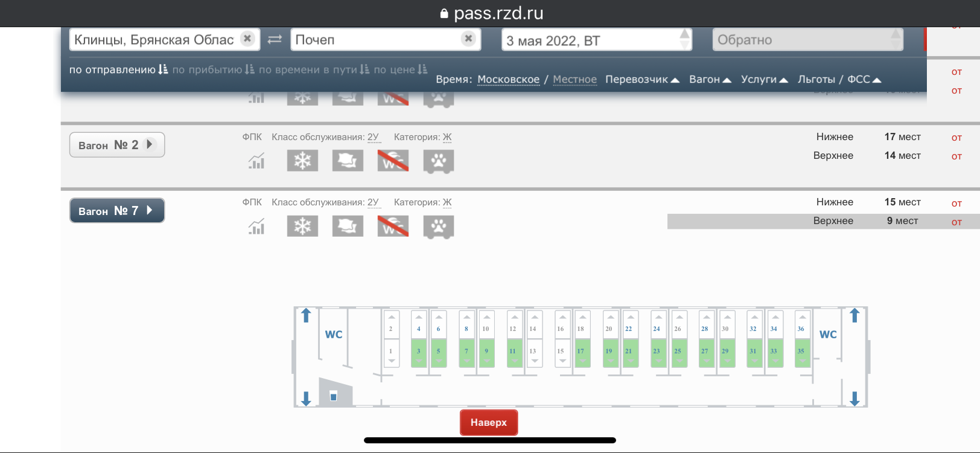Viewport: 980px width, 453px height.
Task: Expand the Услуги filter
Action: click(764, 80)
